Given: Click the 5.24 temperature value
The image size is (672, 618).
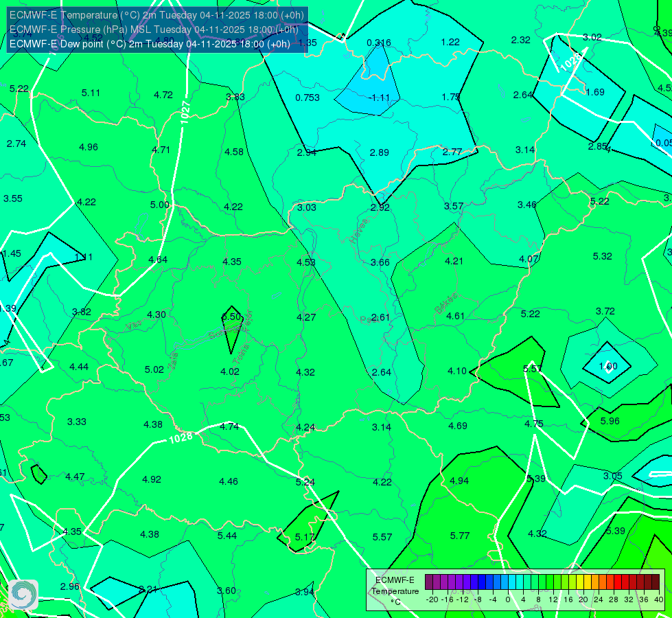Looking at the screenshot, I should (305, 482).
